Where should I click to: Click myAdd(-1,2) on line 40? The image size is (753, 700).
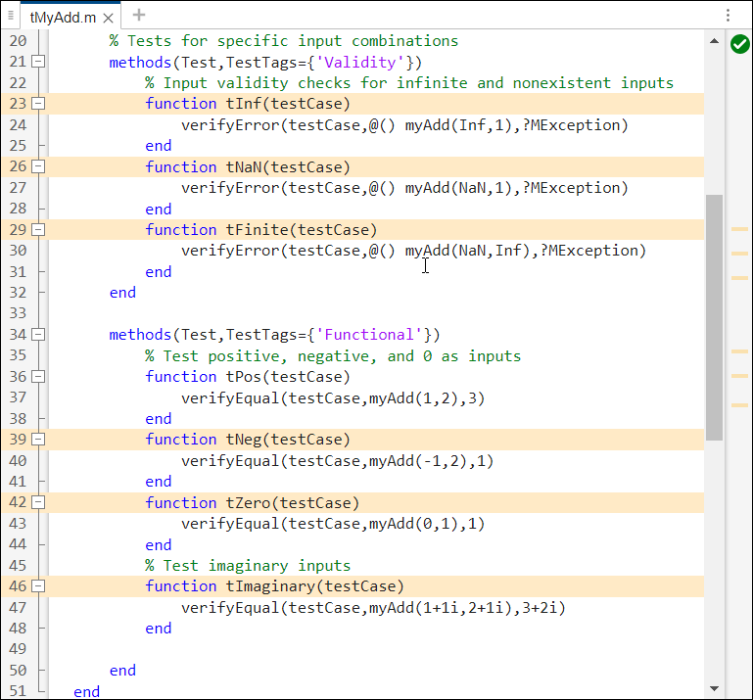[418, 461]
